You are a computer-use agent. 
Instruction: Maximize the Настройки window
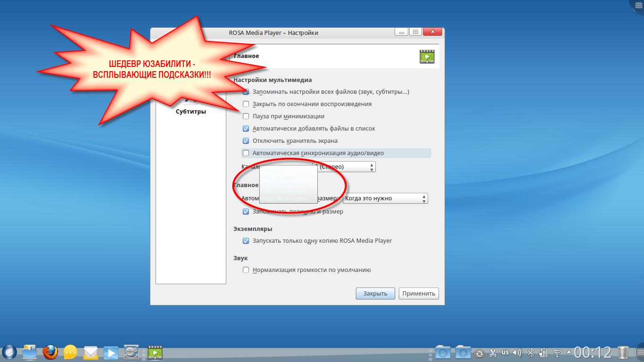[415, 32]
